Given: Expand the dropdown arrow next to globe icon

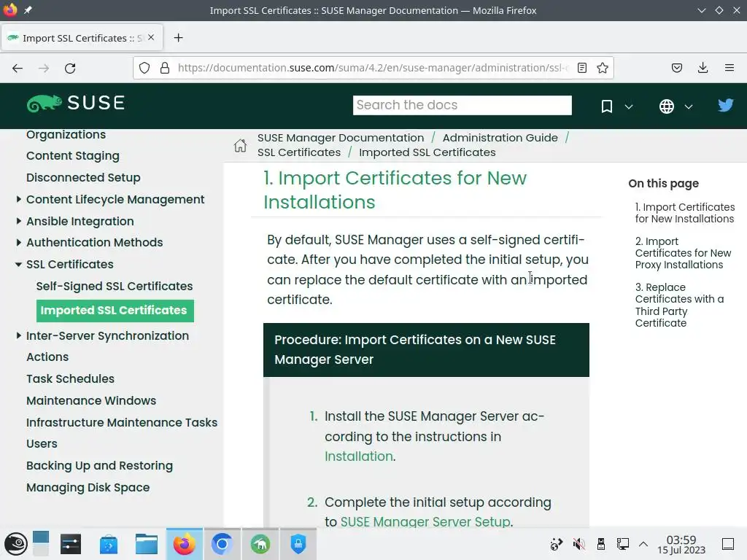Looking at the screenshot, I should pos(689,106).
